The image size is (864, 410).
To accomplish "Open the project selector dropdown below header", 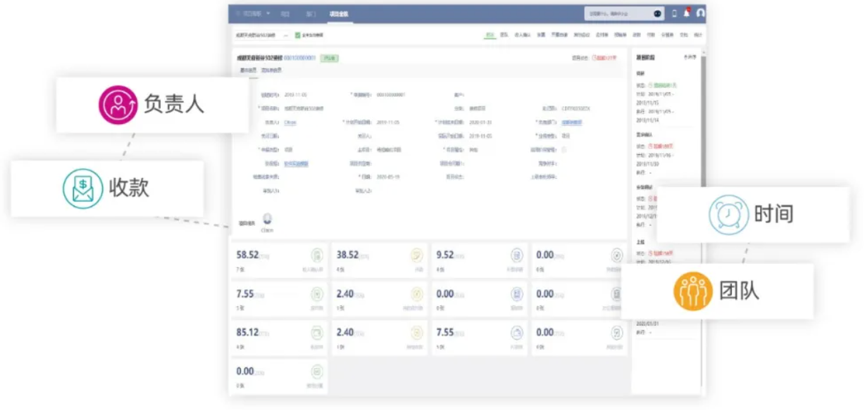I will [x=261, y=35].
